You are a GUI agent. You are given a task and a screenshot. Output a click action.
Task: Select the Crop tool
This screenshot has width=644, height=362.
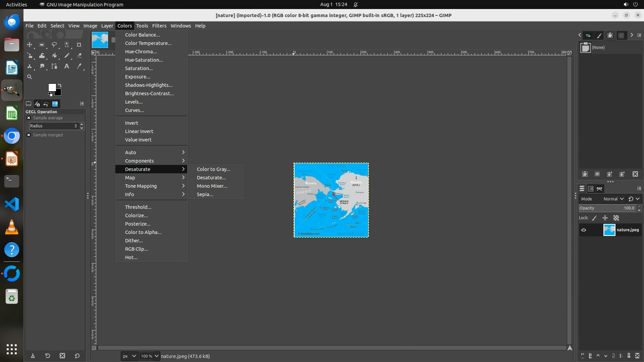click(x=79, y=45)
